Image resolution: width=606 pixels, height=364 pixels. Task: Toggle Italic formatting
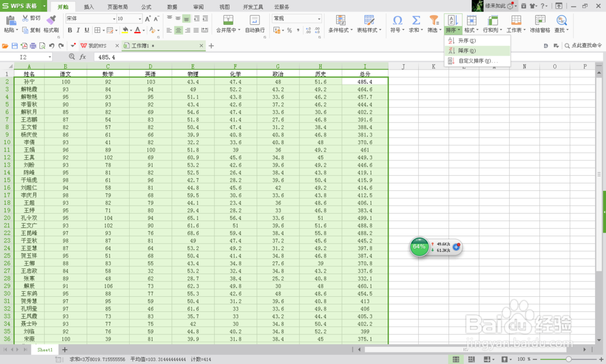pos(78,30)
